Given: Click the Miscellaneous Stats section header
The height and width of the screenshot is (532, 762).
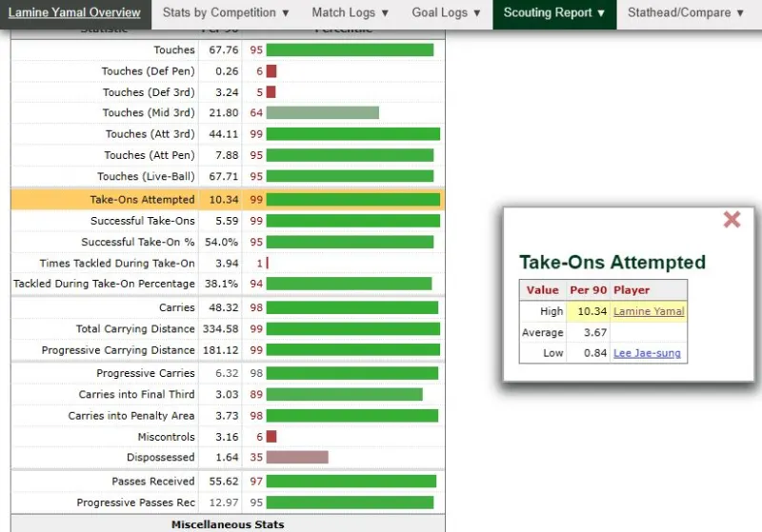Looking at the screenshot, I should point(228,523).
